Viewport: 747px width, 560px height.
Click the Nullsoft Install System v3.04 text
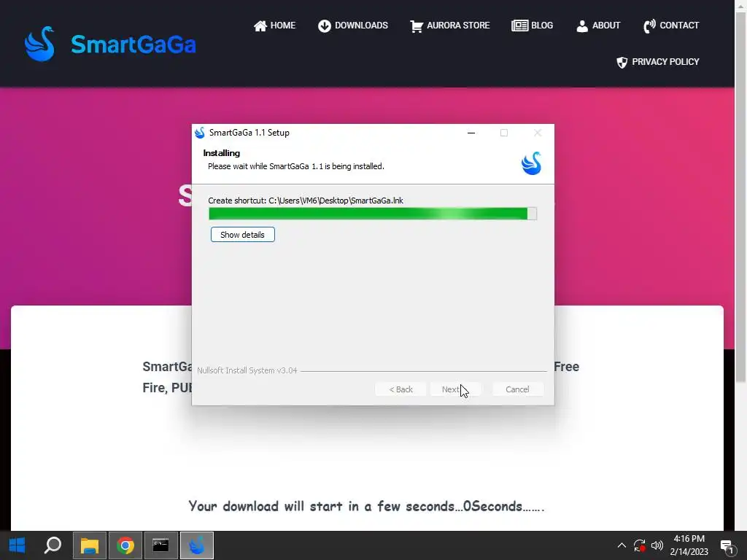pyautogui.click(x=247, y=370)
